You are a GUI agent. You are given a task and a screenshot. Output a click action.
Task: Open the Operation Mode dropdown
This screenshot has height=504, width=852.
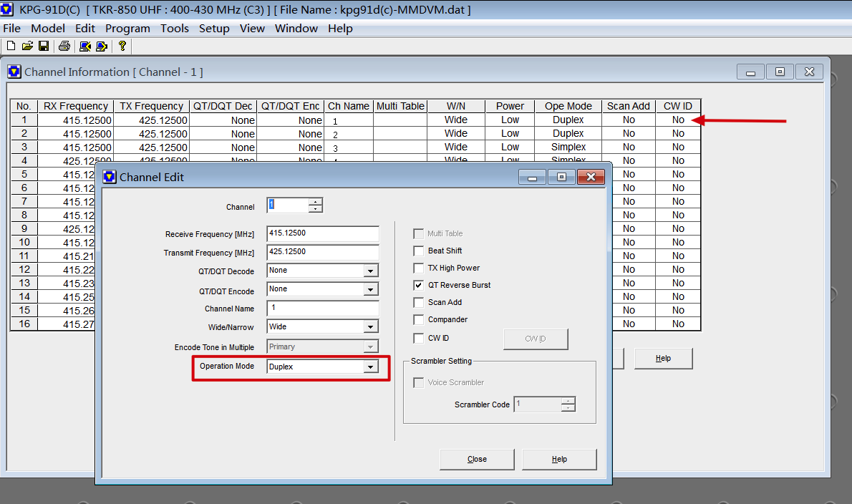[x=371, y=367]
